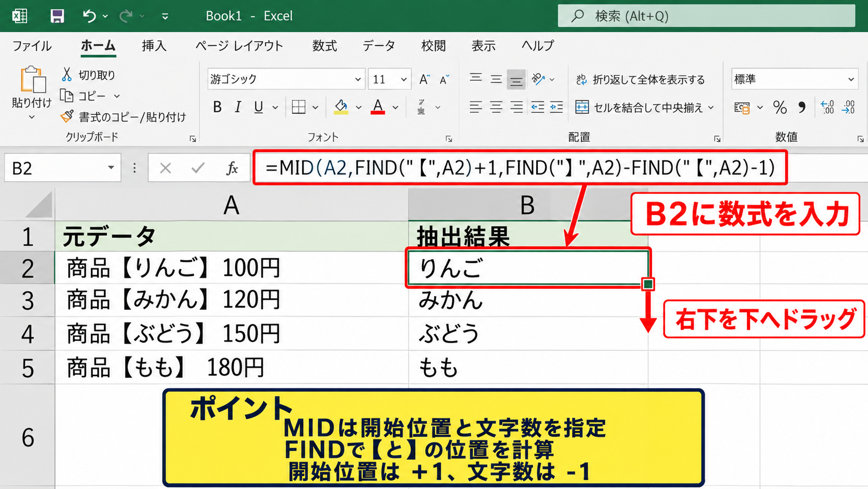The width and height of the screenshot is (868, 489).
Task: Click the accounting number format icon
Action: pyautogui.click(x=742, y=108)
